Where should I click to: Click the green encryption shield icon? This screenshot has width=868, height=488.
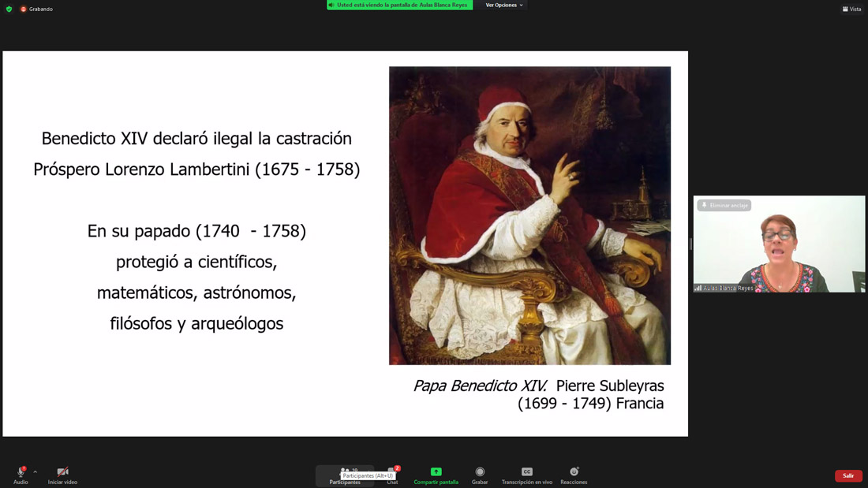pyautogui.click(x=9, y=9)
